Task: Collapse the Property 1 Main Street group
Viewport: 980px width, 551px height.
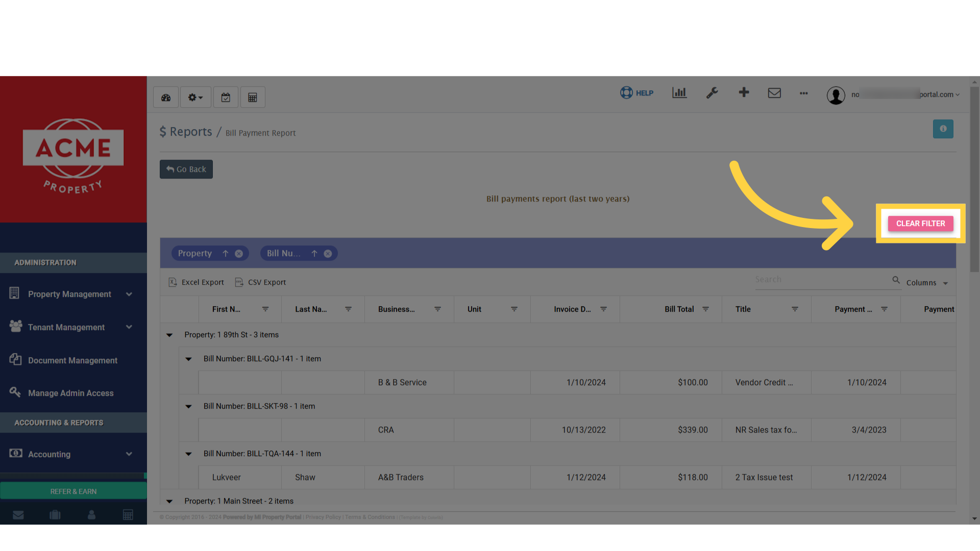Action: [x=169, y=502]
